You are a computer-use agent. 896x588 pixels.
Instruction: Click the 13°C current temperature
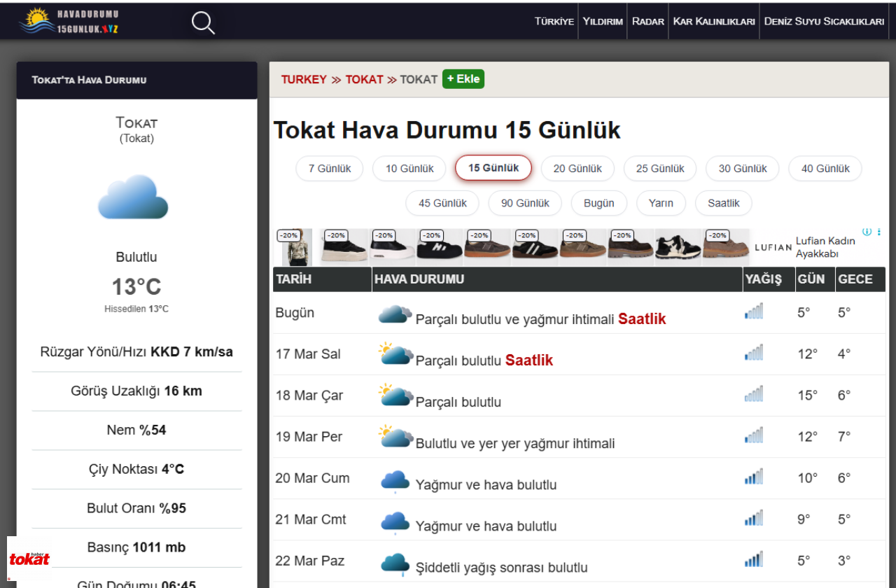click(136, 287)
